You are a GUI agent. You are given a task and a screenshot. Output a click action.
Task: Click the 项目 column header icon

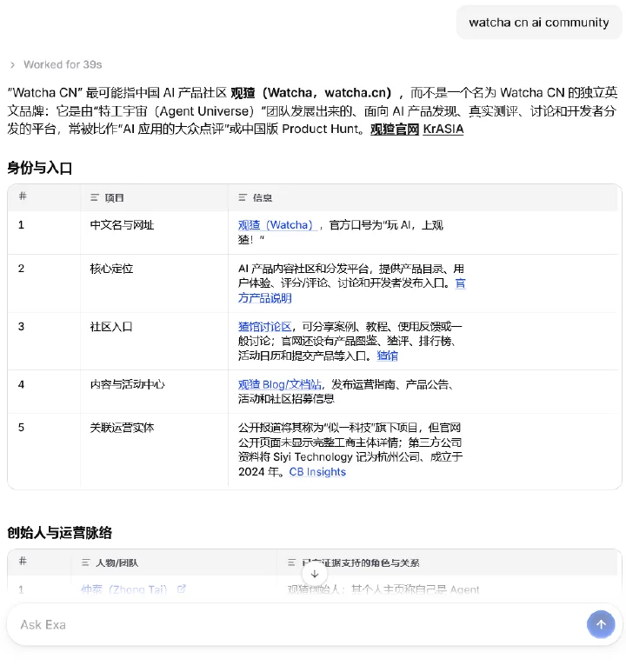point(94,197)
